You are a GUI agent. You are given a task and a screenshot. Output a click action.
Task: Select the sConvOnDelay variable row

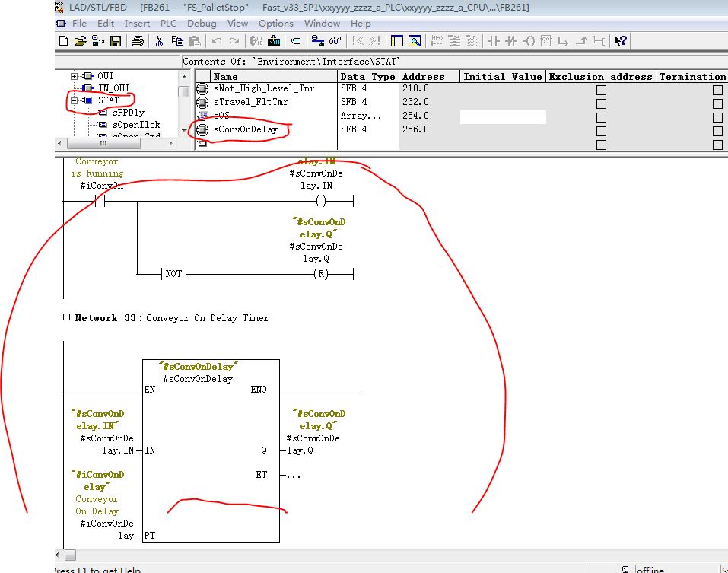tap(246, 129)
